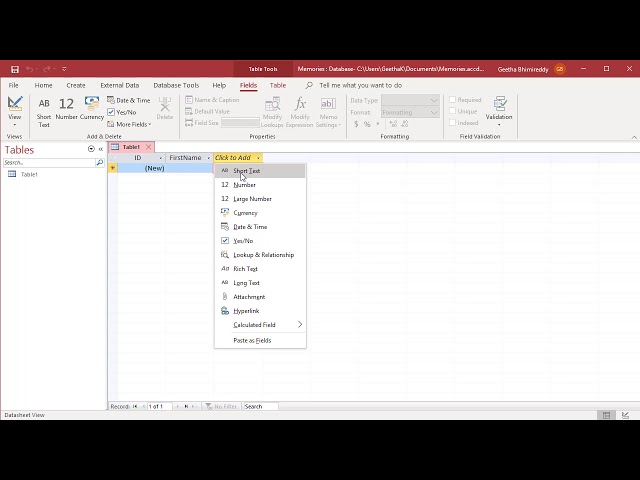Click the Save icon in the title bar

pyautogui.click(x=15, y=69)
